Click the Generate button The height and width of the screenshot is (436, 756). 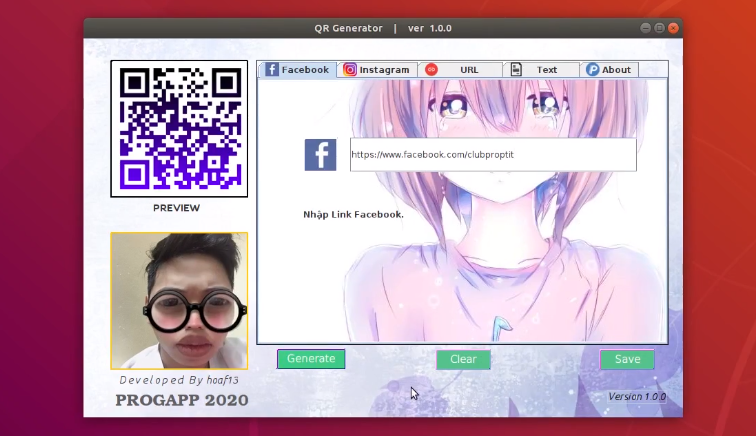tap(311, 359)
